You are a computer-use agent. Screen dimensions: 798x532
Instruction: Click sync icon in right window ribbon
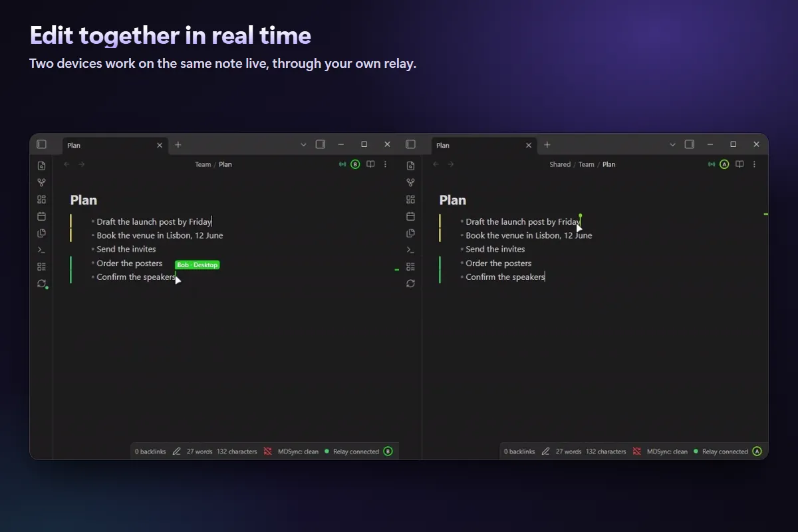pyautogui.click(x=410, y=283)
